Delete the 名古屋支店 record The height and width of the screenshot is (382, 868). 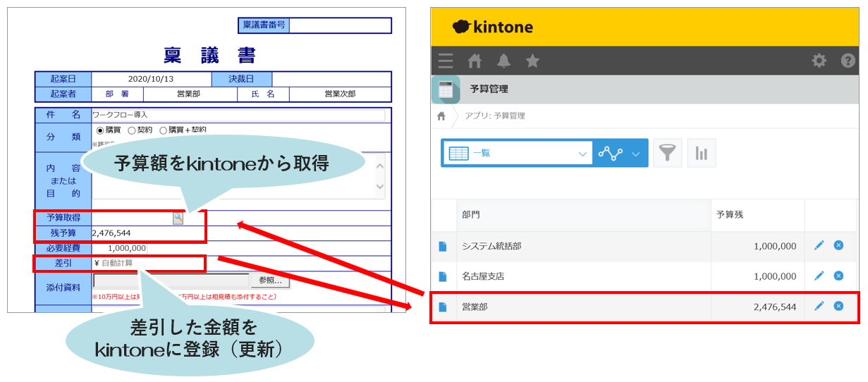pyautogui.click(x=838, y=276)
